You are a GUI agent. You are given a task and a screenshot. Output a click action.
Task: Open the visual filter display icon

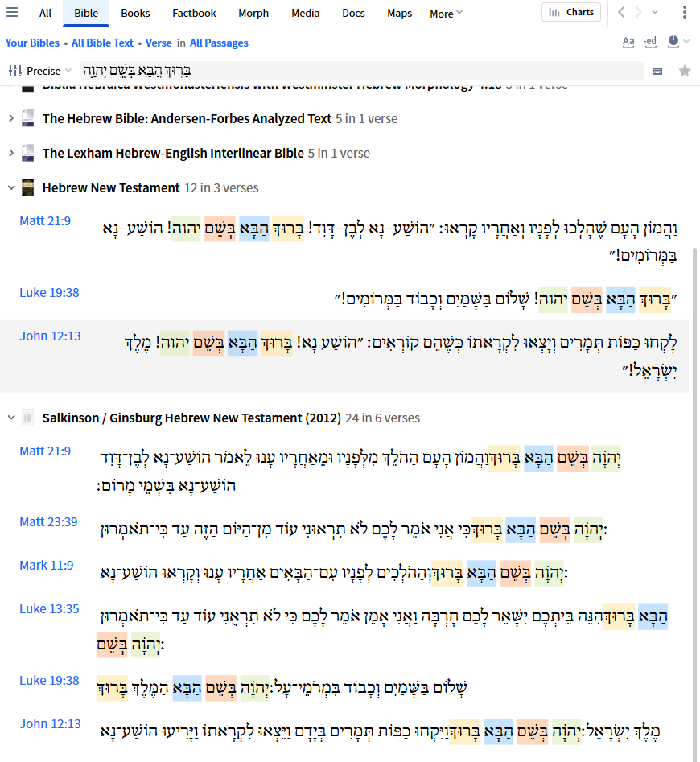[673, 42]
